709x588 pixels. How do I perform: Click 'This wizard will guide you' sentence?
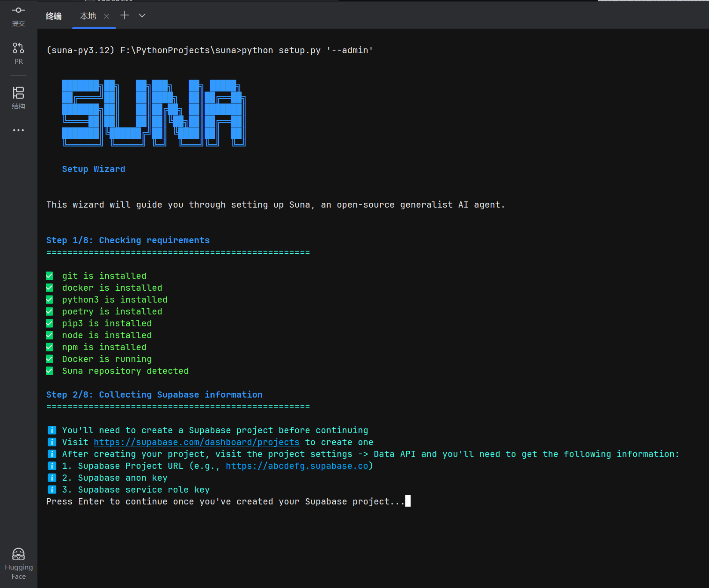click(x=276, y=205)
